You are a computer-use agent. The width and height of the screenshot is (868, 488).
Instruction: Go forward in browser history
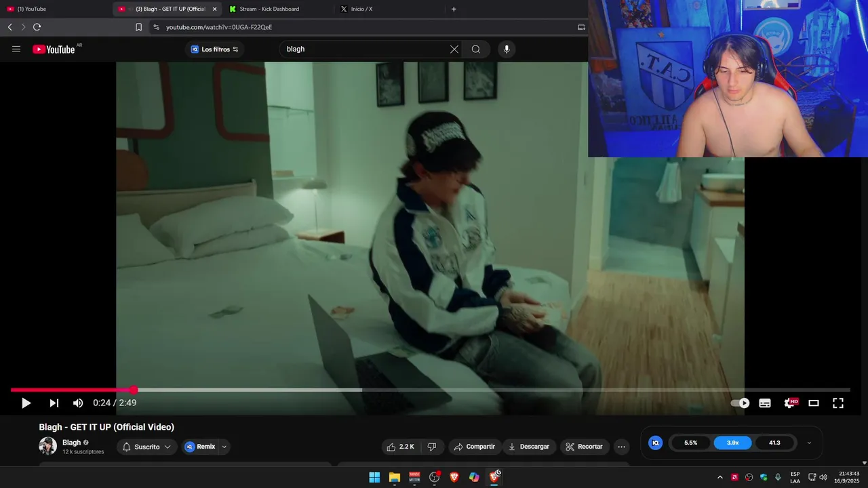pos(23,27)
